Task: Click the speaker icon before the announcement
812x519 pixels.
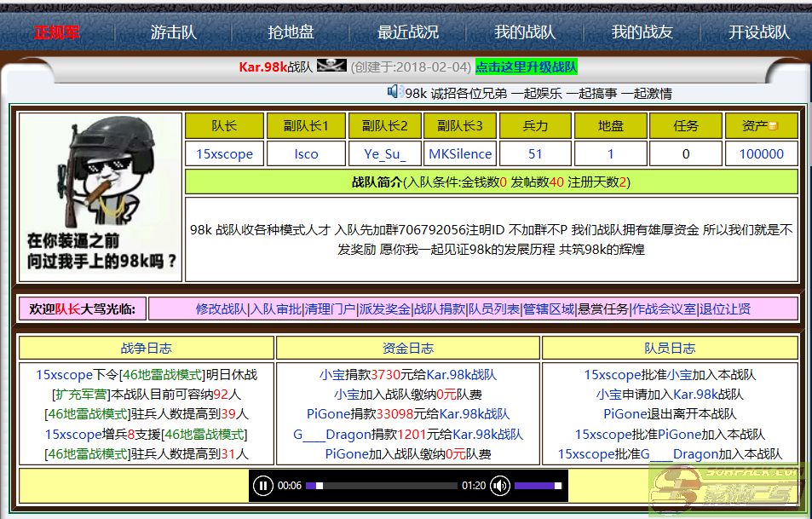Action: [x=394, y=92]
